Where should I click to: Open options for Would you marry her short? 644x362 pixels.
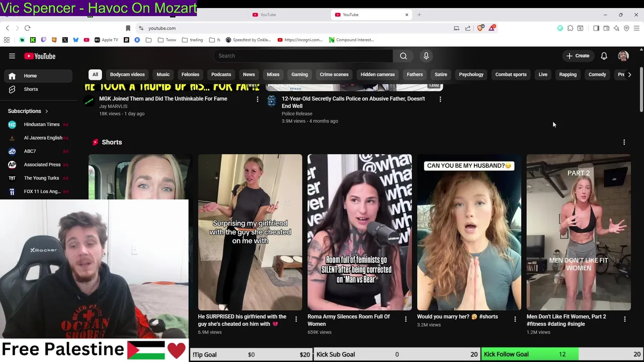[515, 319]
